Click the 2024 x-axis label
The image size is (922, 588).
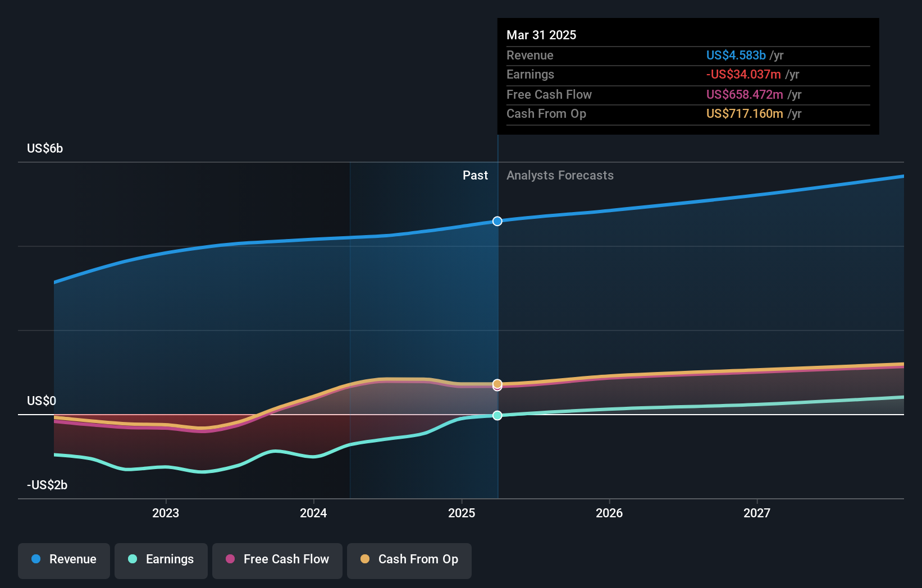(313, 513)
